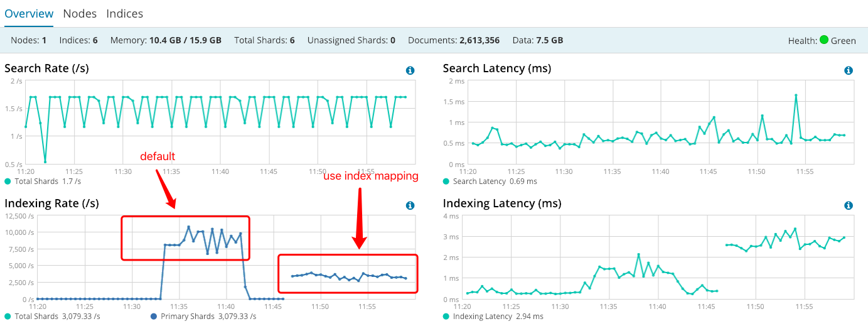The image size is (868, 336).
Task: Click the Unassigned Shards: 0 stat
Action: coord(351,40)
